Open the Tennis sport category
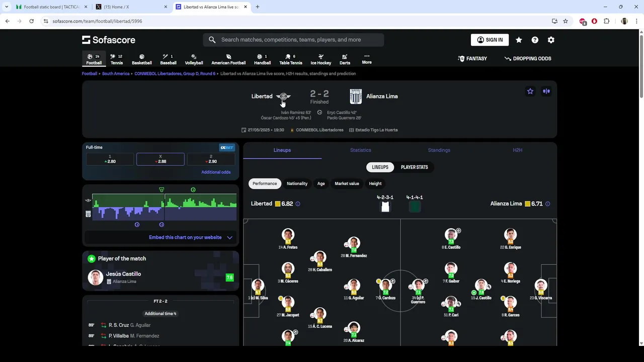This screenshot has width=644, height=362. [117, 59]
